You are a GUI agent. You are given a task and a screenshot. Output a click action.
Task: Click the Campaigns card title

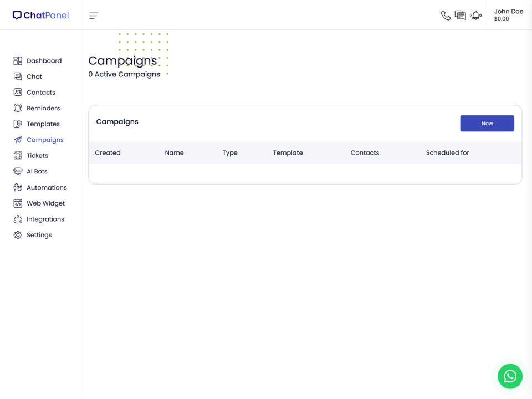pyautogui.click(x=117, y=122)
